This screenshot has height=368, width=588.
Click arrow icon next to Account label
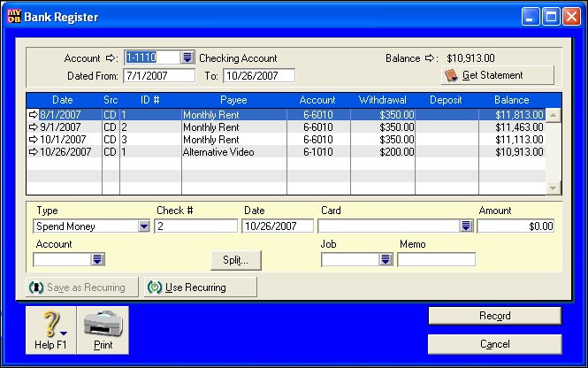click(x=111, y=57)
